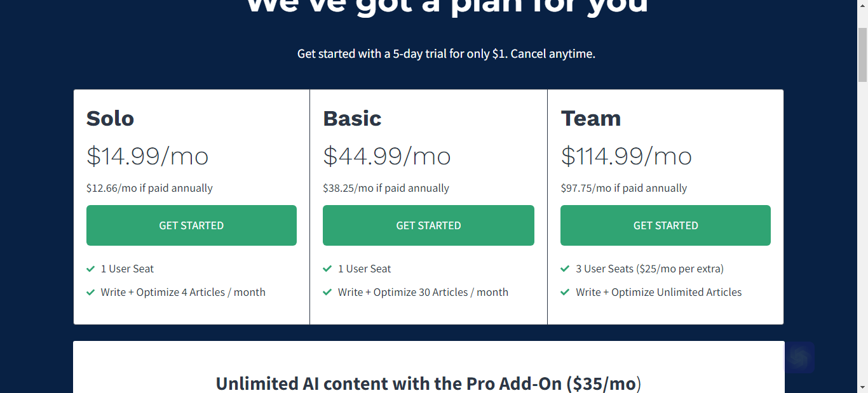The height and width of the screenshot is (393, 868).
Task: Click the checkmark beside Solo's 1 User Seat
Action: tap(91, 269)
